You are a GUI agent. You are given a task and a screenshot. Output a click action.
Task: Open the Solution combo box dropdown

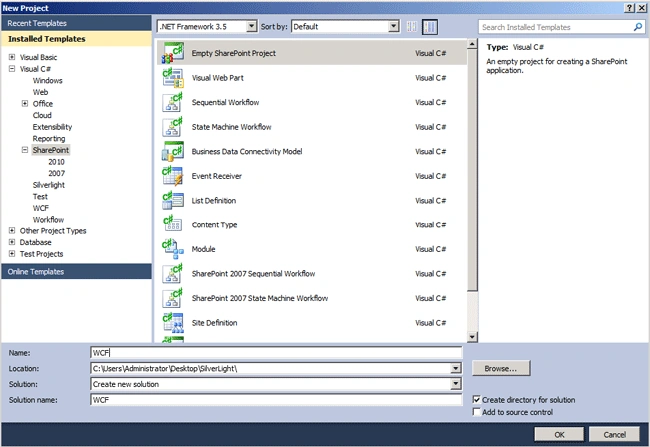[455, 384]
